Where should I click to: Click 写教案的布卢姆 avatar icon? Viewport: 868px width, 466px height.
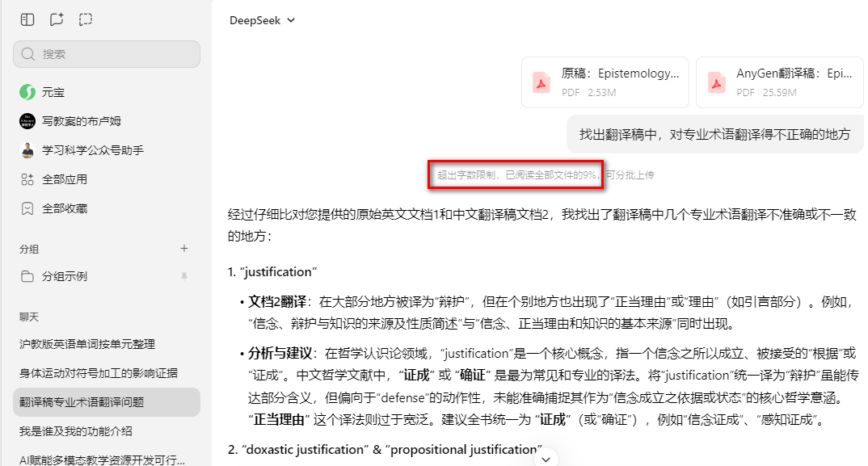(x=27, y=121)
